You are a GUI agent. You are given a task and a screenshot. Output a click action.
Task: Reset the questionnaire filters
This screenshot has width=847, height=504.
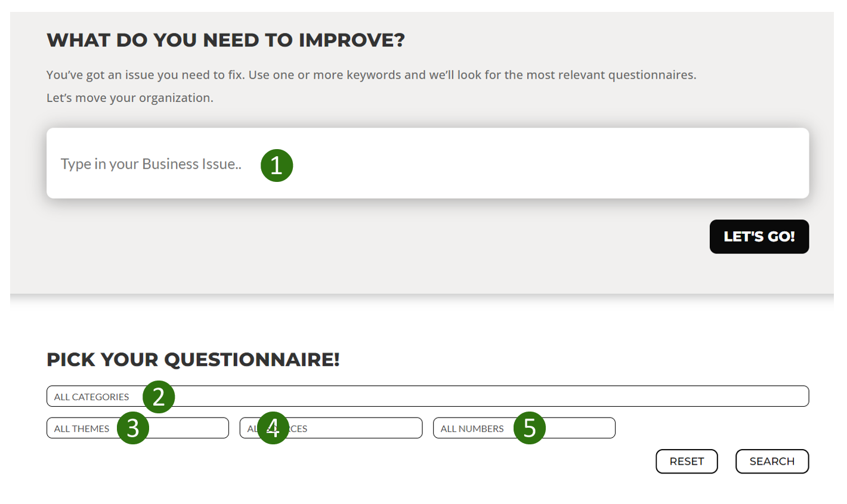tap(687, 461)
